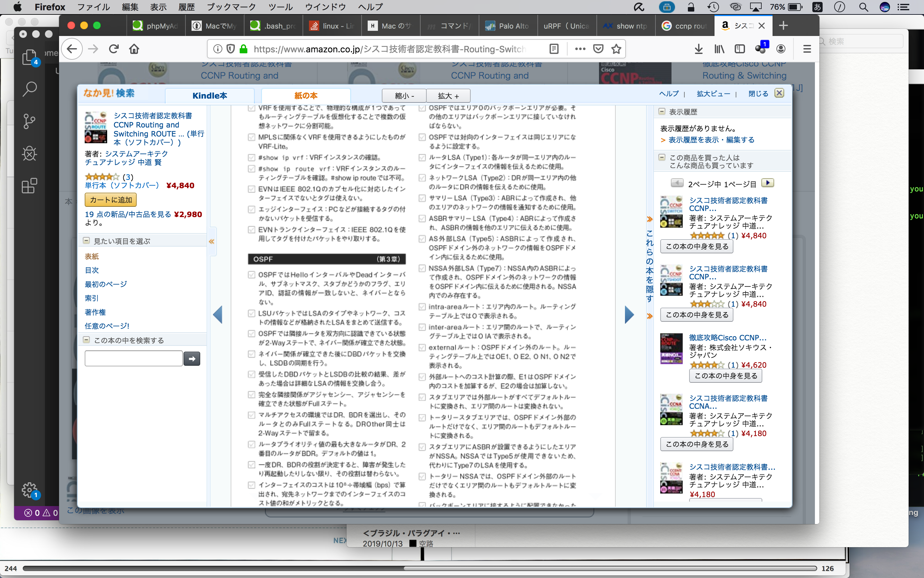The image size is (924, 578).
Task: Collapse この商品を買った人は section
Action: [662, 157]
